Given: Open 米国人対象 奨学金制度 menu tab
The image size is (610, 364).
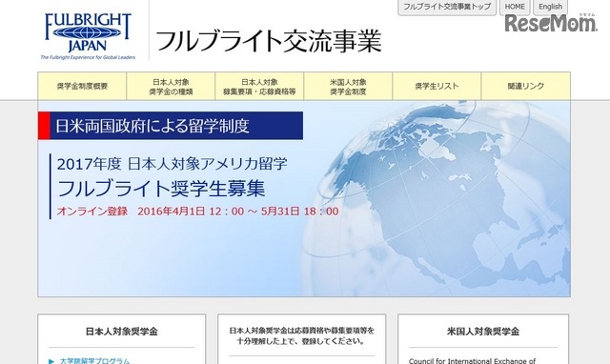Looking at the screenshot, I should pos(348,86).
